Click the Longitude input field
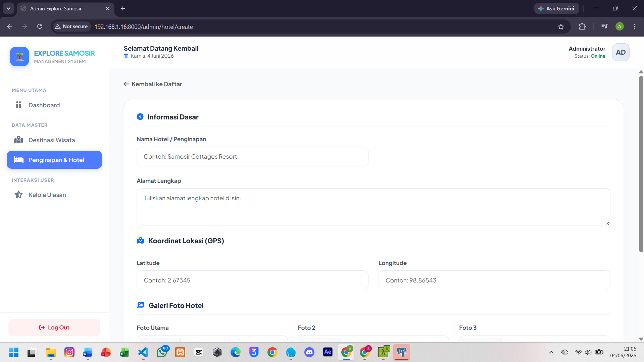 pos(494,280)
